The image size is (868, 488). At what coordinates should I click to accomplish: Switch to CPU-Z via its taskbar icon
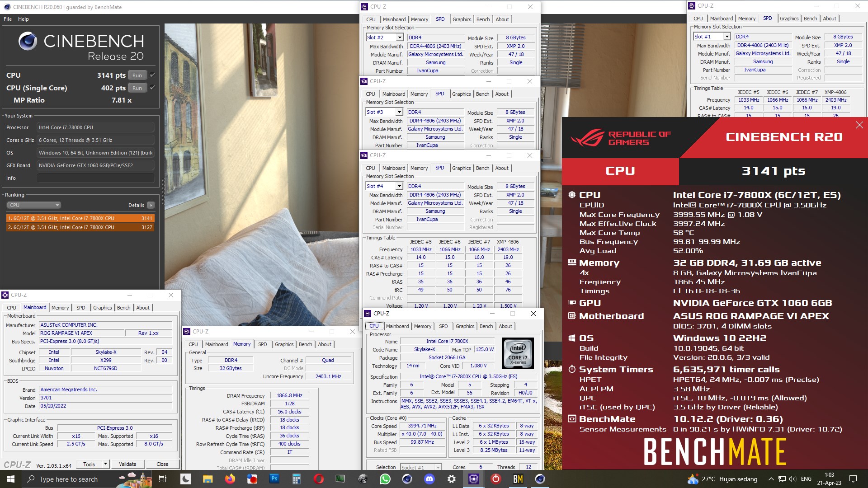[474, 479]
